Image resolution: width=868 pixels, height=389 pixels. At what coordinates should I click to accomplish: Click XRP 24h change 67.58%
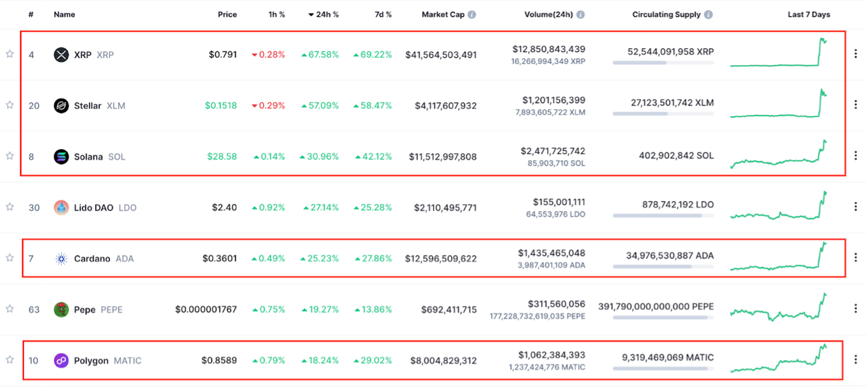point(320,55)
